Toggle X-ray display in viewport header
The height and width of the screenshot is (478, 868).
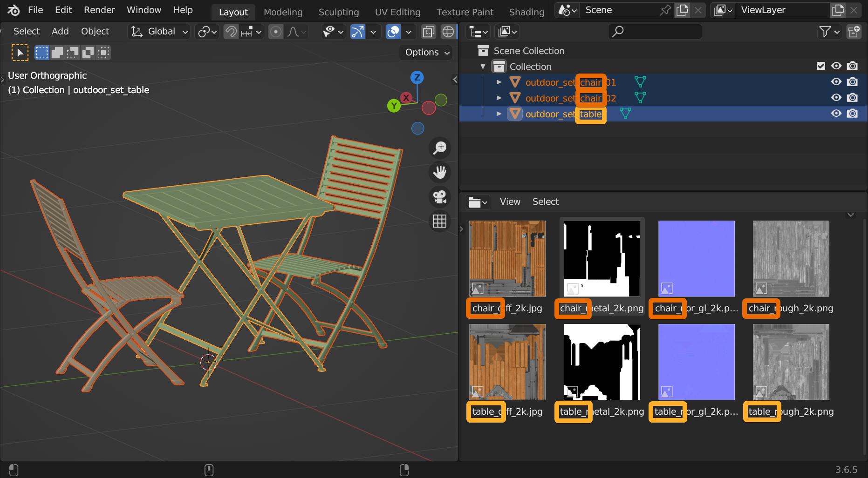pyautogui.click(x=428, y=32)
